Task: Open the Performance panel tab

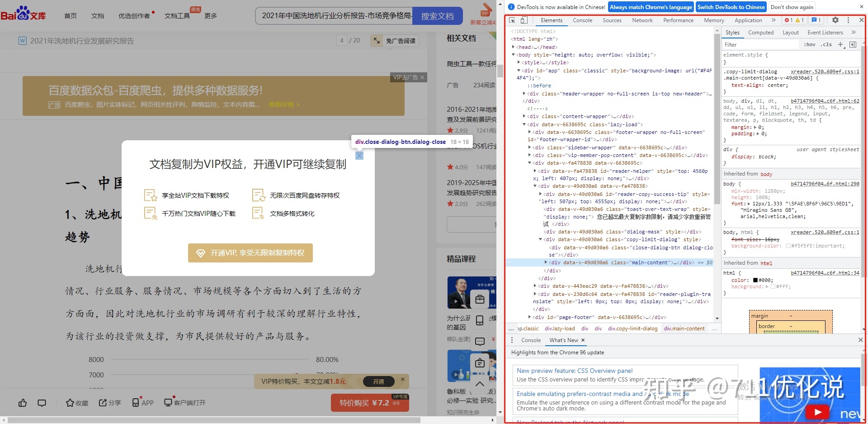Action: click(x=678, y=20)
